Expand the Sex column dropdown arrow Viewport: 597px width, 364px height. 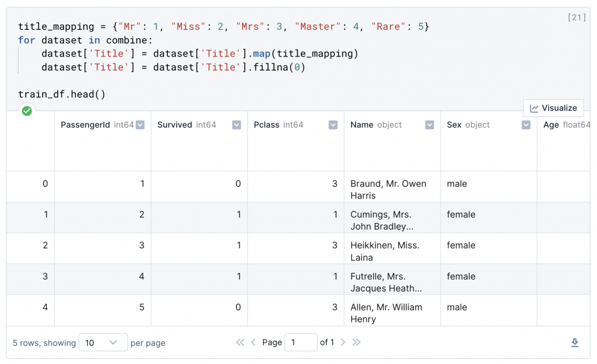[526, 125]
